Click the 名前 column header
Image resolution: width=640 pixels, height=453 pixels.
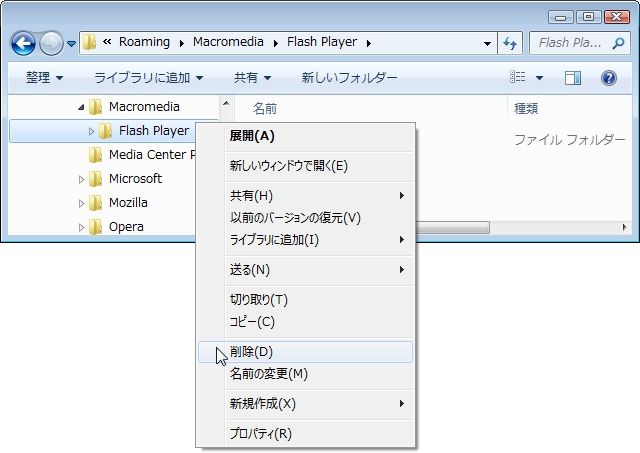265,109
